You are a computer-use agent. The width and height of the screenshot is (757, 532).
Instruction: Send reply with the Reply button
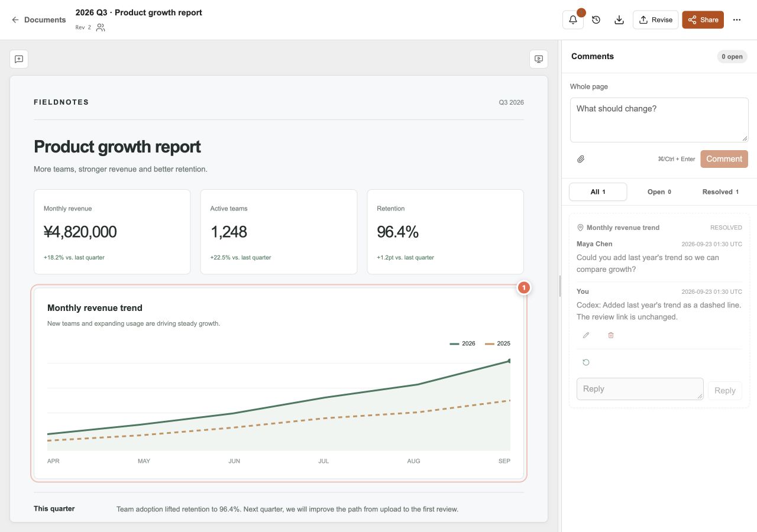click(x=724, y=390)
